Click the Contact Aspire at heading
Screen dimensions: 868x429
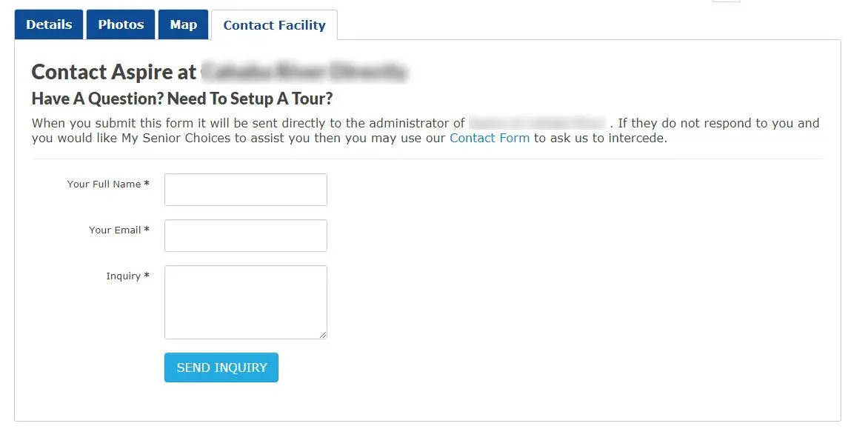114,72
